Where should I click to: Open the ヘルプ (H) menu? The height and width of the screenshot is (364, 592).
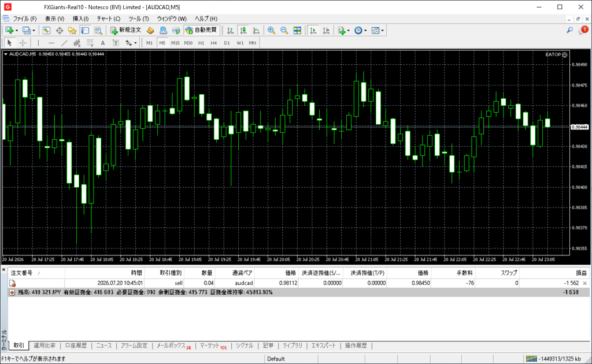206,18
